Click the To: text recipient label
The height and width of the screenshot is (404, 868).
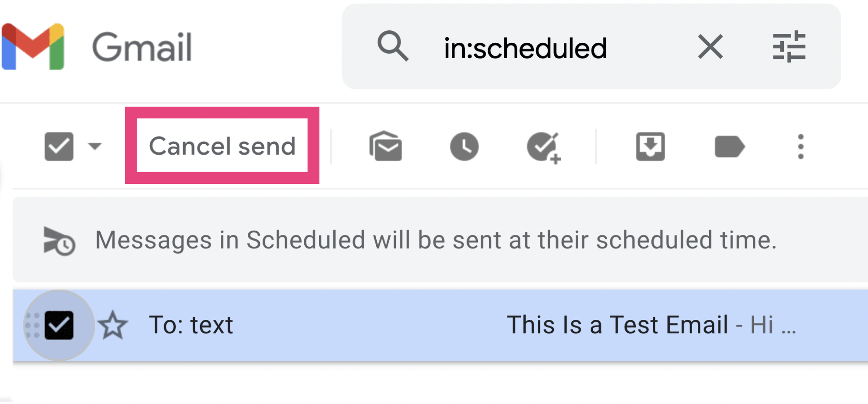[191, 324]
